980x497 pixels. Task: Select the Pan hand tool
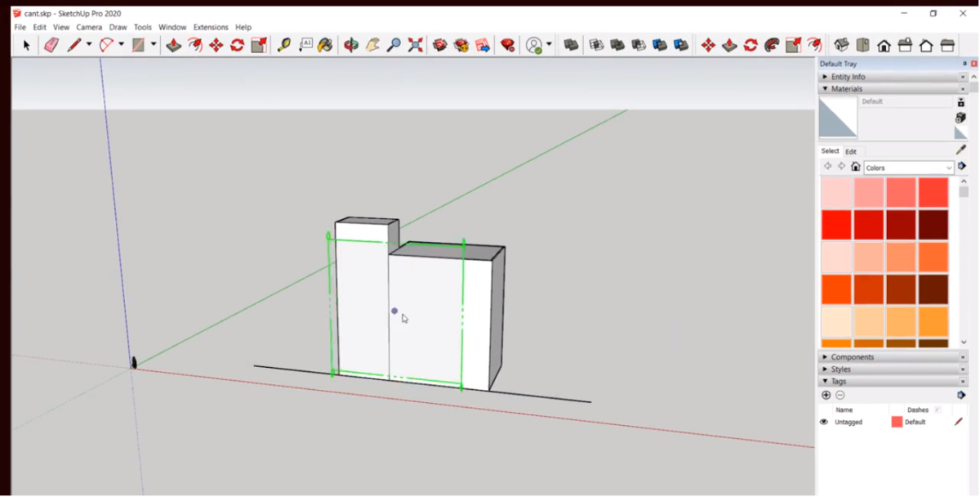(x=372, y=46)
